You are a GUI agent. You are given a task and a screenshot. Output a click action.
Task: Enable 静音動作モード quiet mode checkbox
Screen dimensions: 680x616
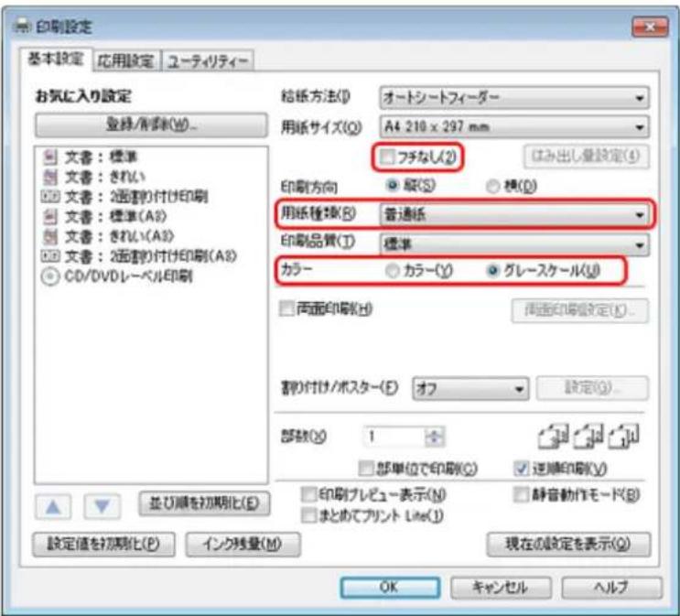coord(521,494)
